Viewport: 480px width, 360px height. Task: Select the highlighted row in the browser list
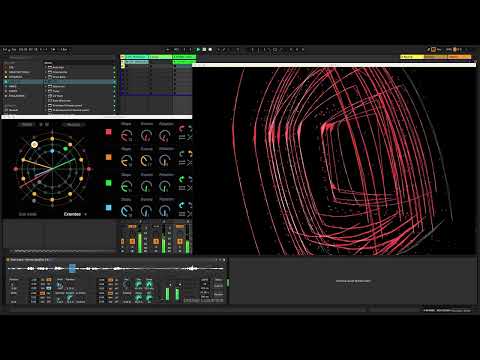click(58, 82)
